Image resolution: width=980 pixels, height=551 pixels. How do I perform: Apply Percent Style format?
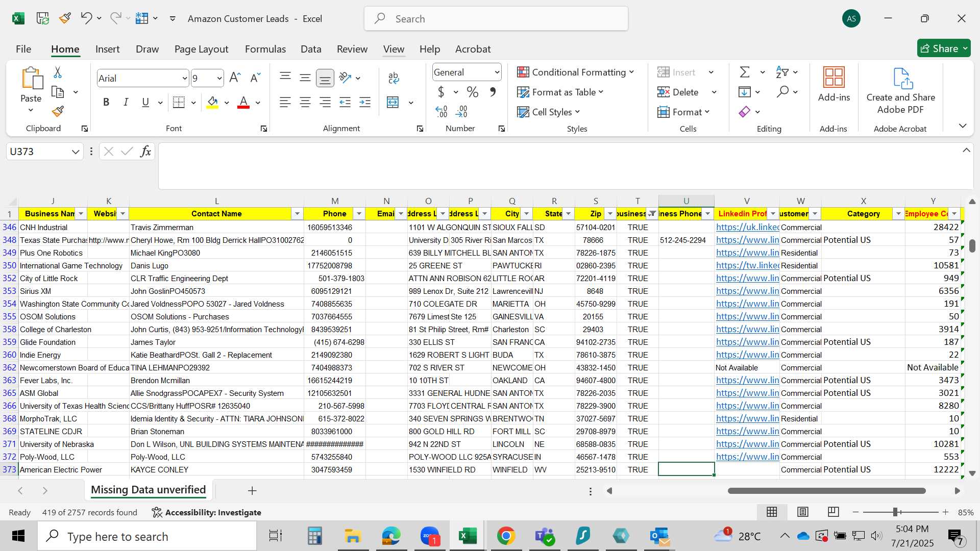coord(473,92)
